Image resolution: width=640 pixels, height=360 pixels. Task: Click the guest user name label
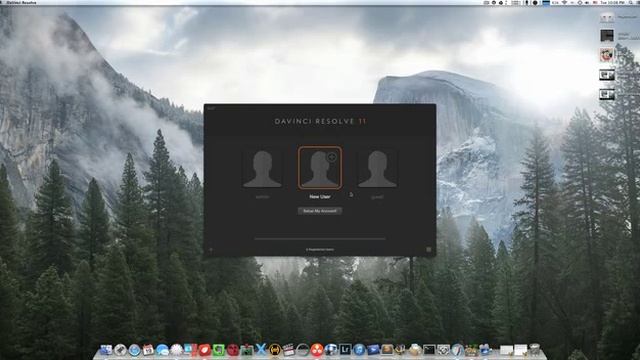pos(377,197)
